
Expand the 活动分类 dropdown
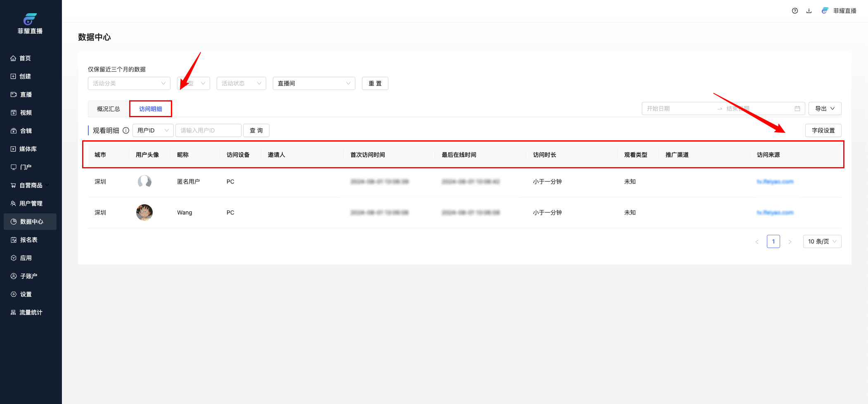[129, 83]
